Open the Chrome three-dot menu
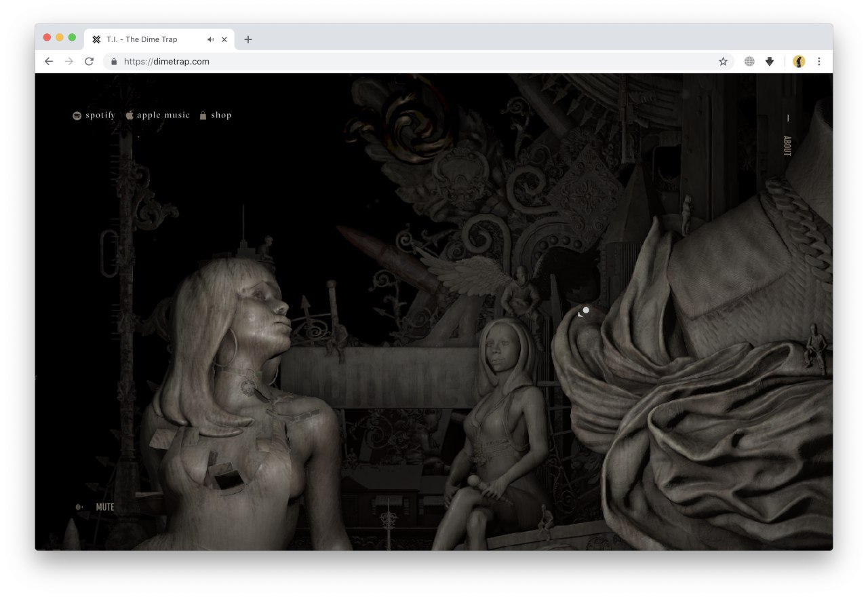This screenshot has width=868, height=597. point(819,61)
